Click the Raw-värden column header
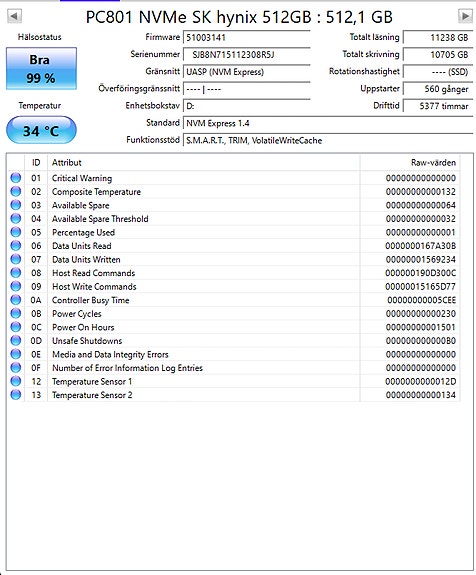This screenshot has height=575, width=476. click(410, 162)
